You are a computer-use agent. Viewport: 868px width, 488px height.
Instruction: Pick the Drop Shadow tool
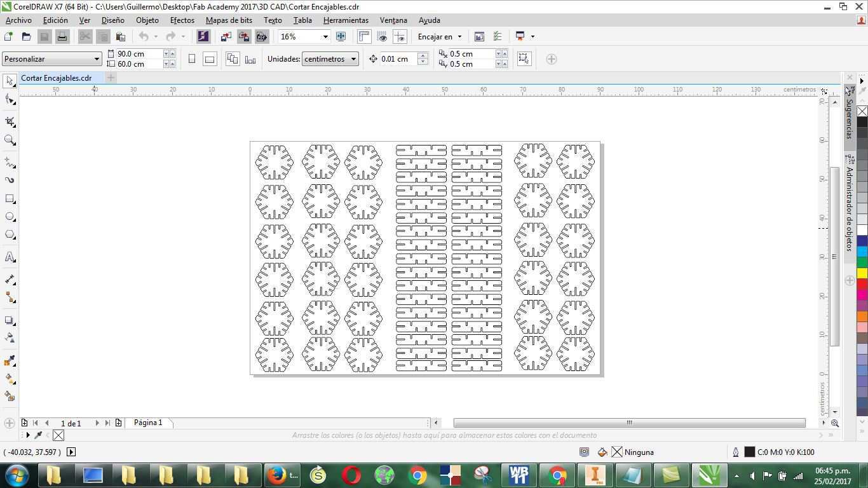click(10, 320)
